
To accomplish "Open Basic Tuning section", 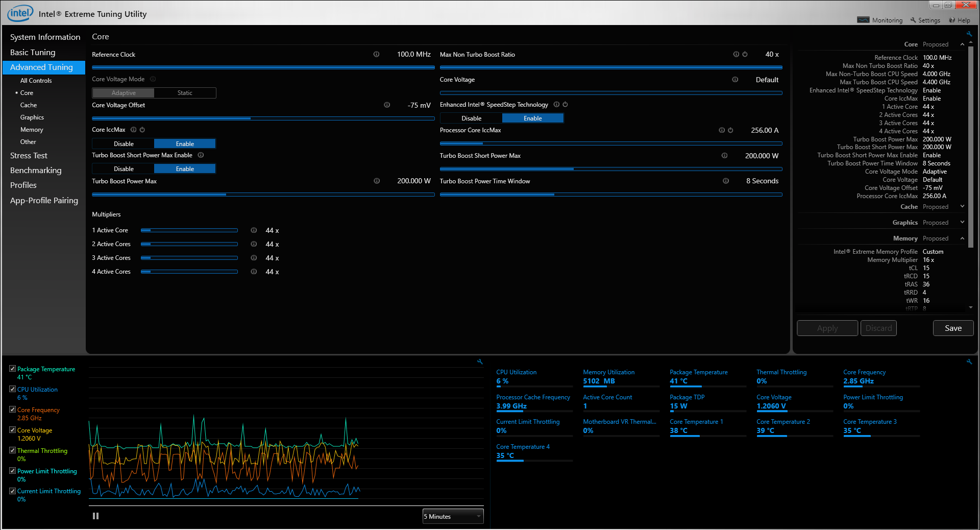I will [33, 52].
